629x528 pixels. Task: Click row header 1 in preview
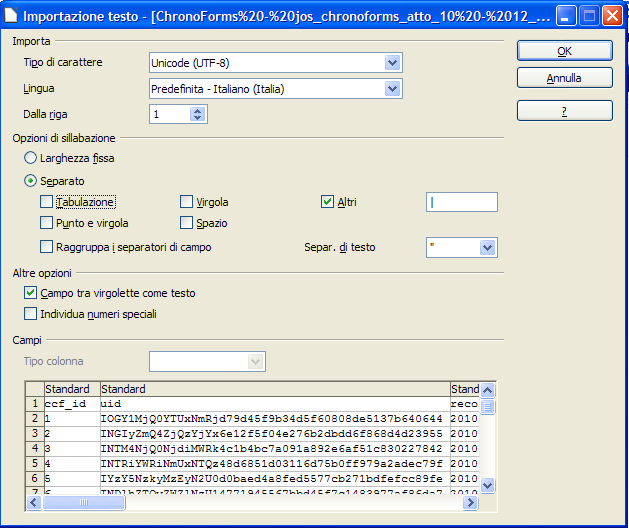[35, 404]
